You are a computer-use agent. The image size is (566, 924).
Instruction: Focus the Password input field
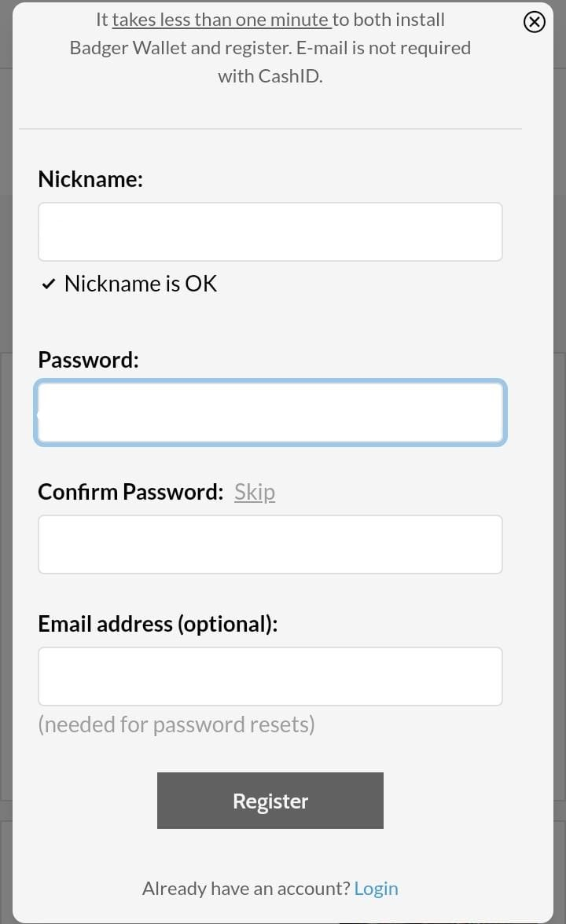(x=270, y=412)
